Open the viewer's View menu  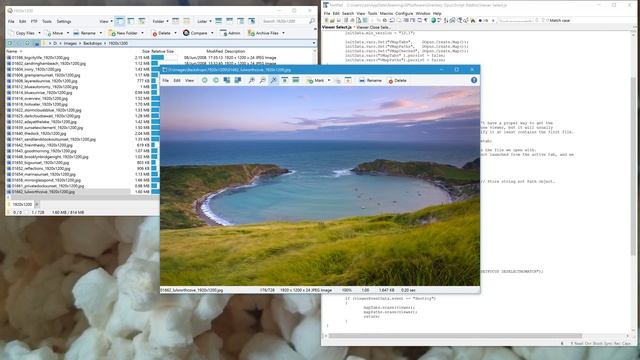pyautogui.click(x=189, y=80)
